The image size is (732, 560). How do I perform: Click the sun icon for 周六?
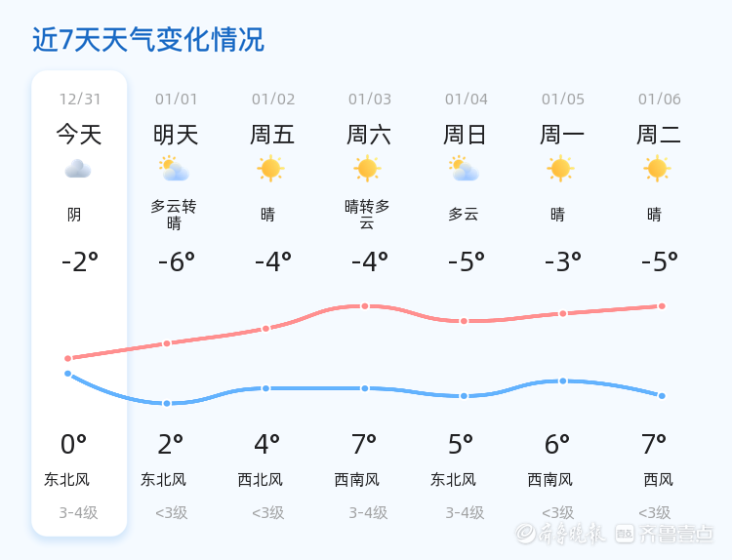(367, 169)
